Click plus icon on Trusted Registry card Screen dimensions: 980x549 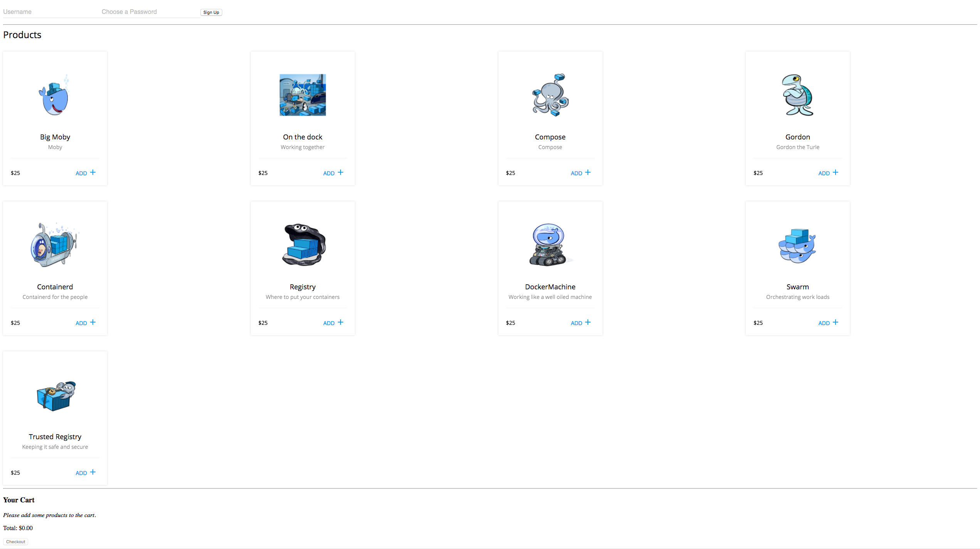(93, 472)
